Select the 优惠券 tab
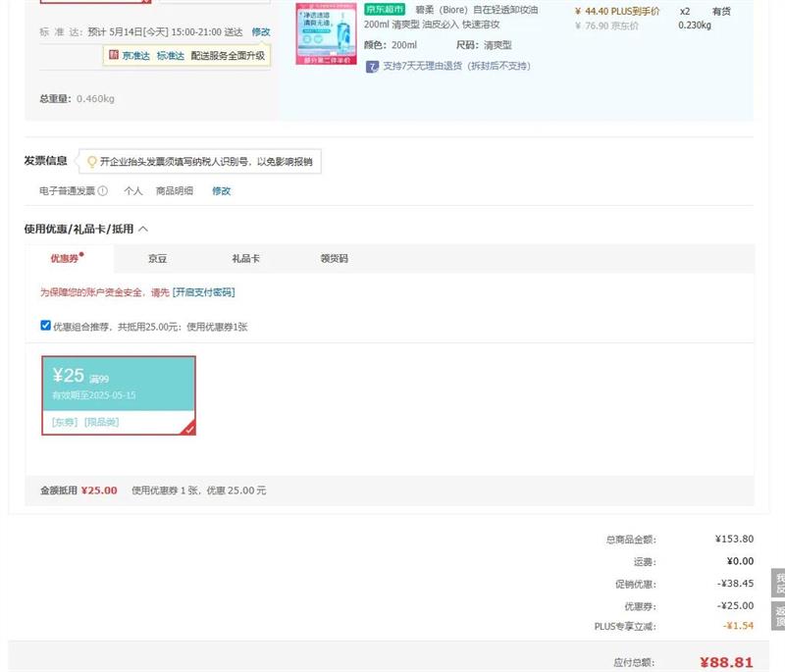Viewport: 785px width, 672px height. click(66, 259)
